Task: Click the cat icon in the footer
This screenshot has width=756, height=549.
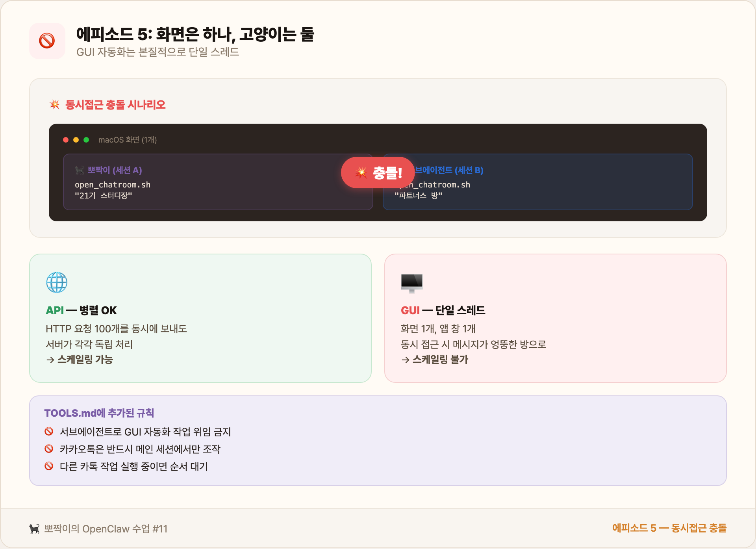Action: coord(35,529)
